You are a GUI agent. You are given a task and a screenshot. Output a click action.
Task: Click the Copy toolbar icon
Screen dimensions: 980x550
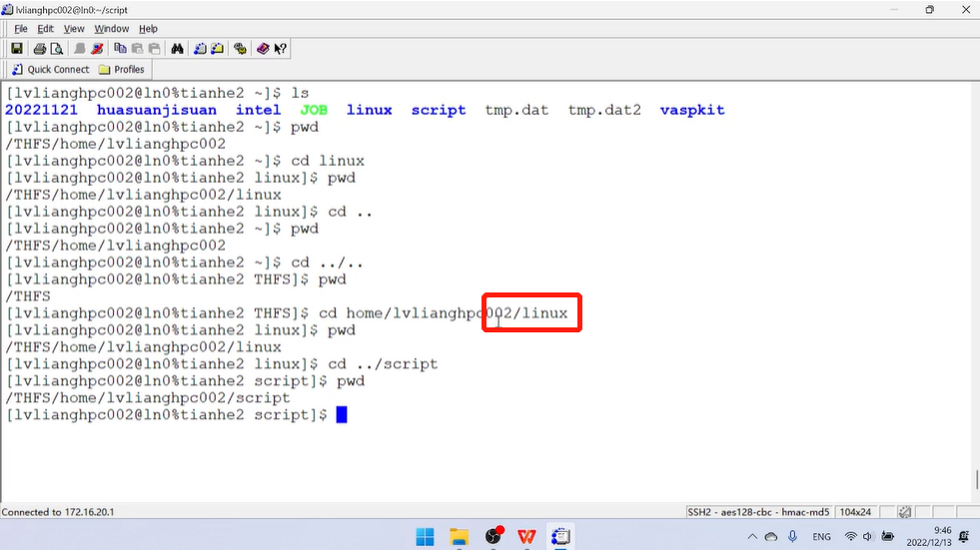[120, 49]
